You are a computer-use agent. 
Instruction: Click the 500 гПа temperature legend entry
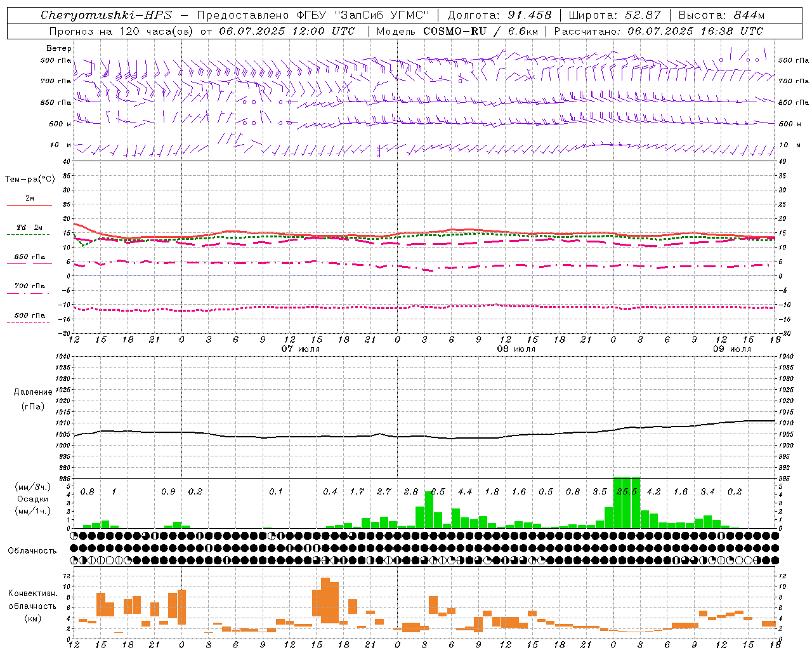tap(30, 315)
